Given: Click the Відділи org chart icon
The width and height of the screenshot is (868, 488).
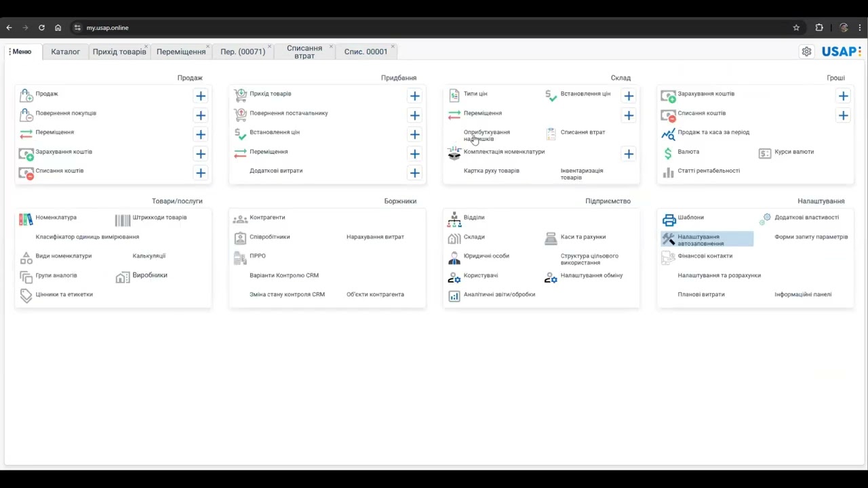Looking at the screenshot, I should pyautogui.click(x=454, y=220).
